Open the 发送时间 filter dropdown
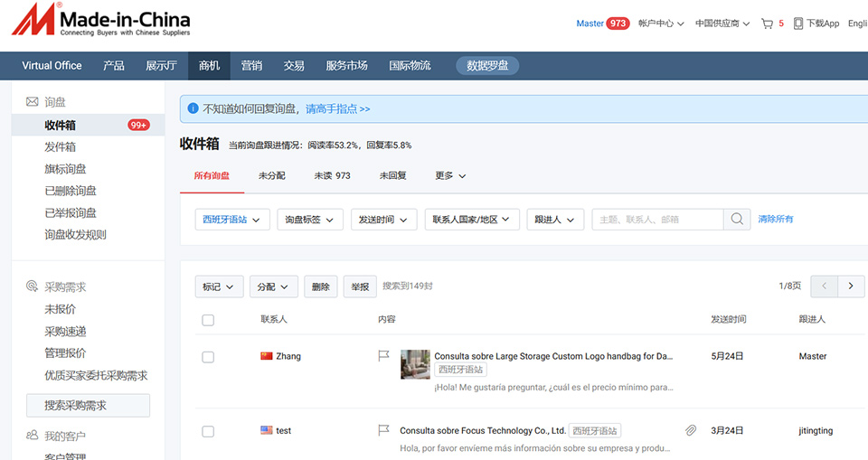 383,220
